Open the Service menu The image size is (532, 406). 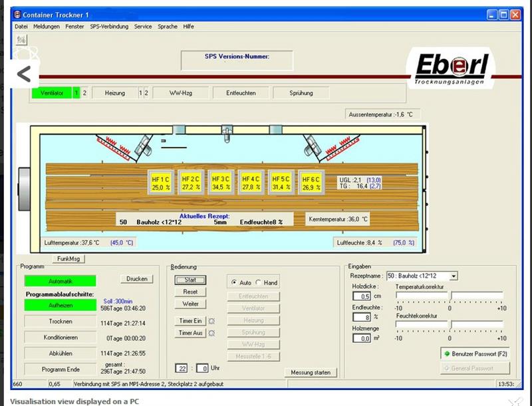point(143,27)
